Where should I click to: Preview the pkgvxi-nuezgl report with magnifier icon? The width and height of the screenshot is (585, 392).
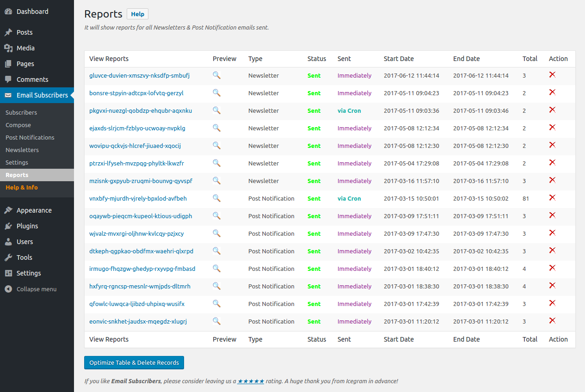coord(216,110)
